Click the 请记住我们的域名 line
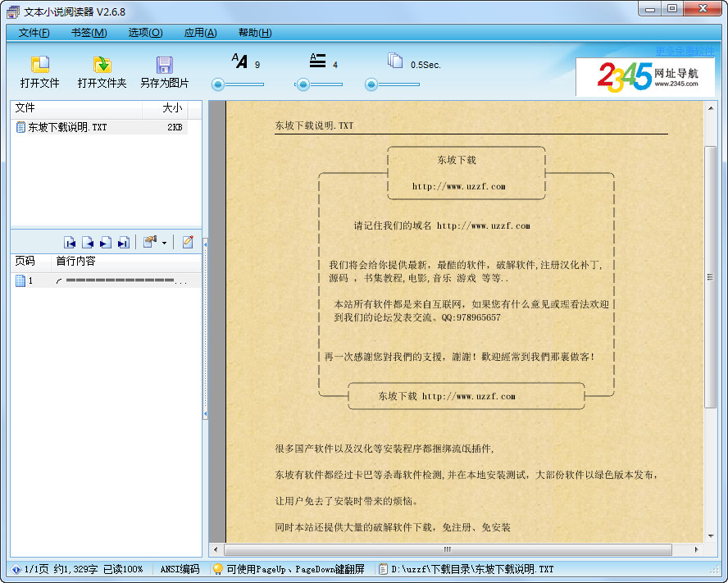 click(x=442, y=225)
